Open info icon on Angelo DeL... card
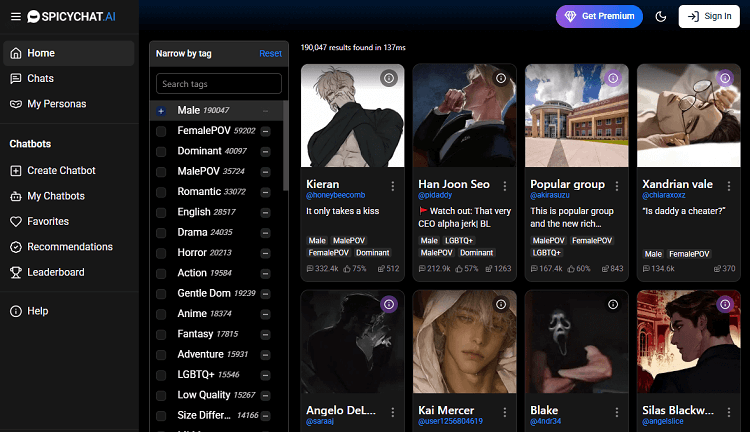The image size is (750, 432). coord(389,304)
